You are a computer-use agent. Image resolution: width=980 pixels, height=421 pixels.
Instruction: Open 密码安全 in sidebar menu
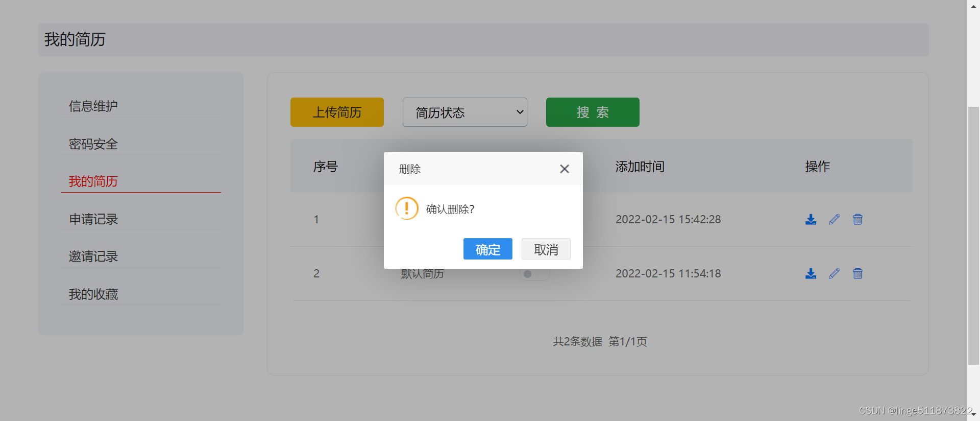click(93, 144)
